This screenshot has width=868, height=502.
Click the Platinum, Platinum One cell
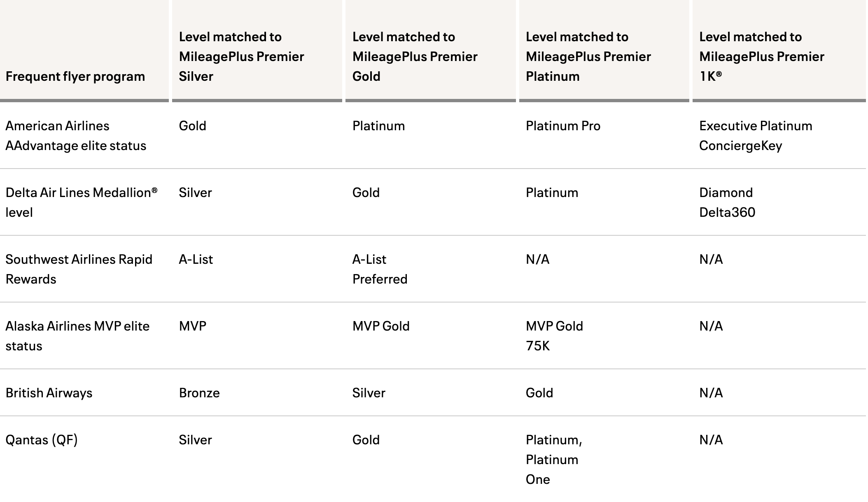point(554,460)
